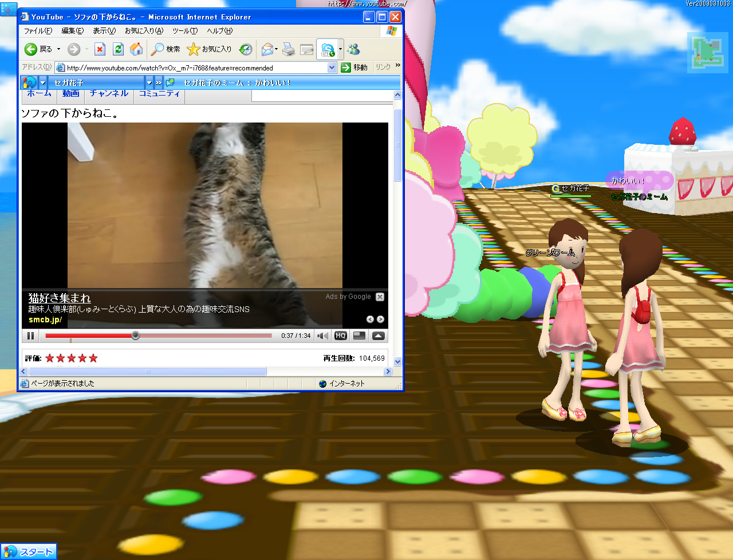Show next ad with right arrow
Screen dimensions: 733x560
(380, 320)
